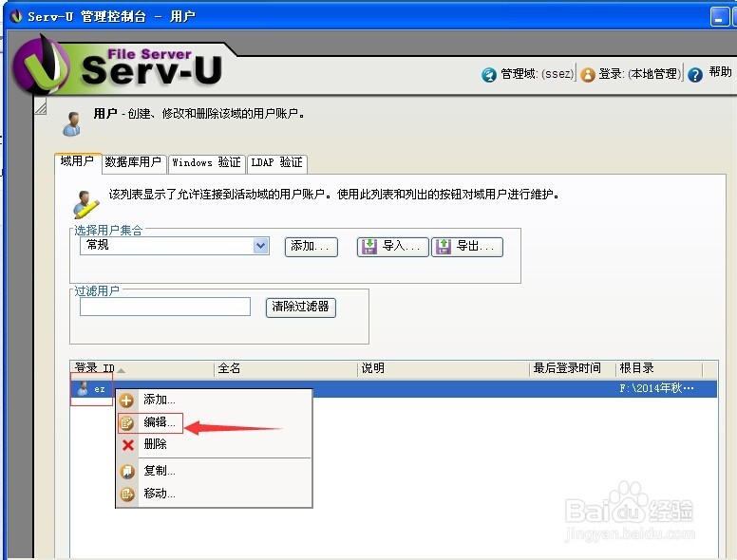Click the 管理域: (ssez) link

[538, 74]
